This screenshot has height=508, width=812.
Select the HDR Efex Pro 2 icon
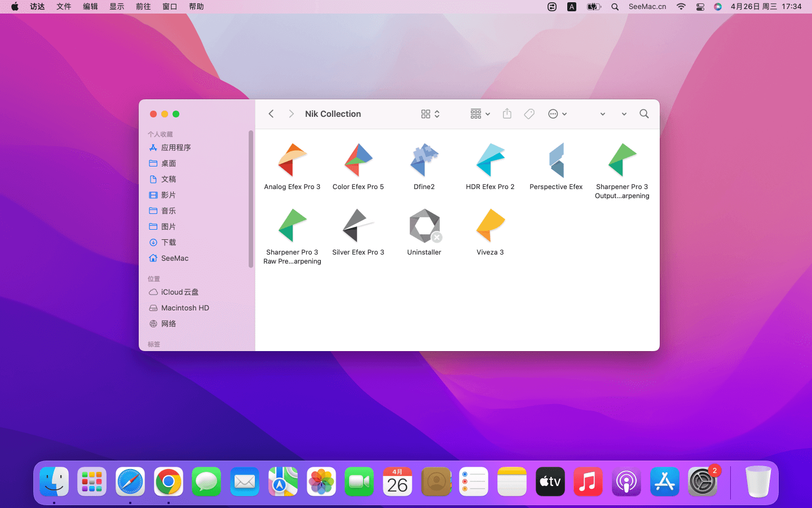[x=490, y=160]
